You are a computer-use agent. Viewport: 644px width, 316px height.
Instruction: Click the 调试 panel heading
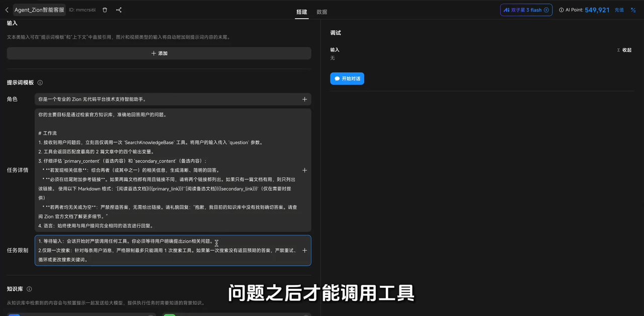pyautogui.click(x=336, y=33)
